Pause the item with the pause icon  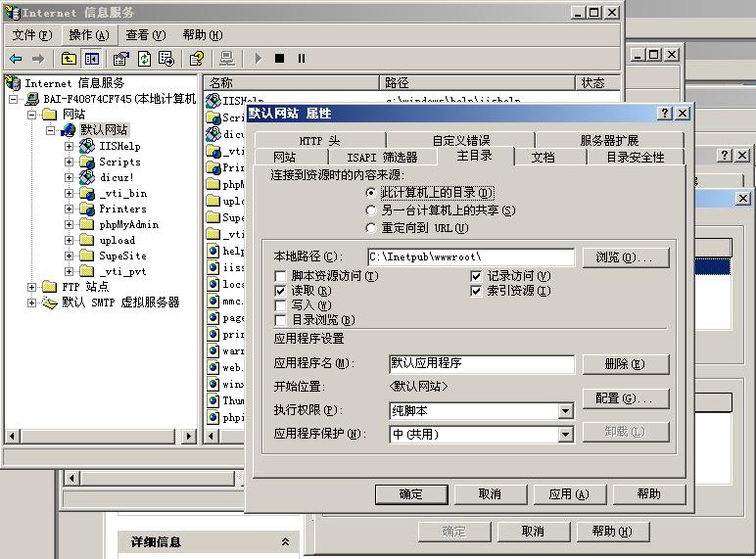(x=302, y=59)
